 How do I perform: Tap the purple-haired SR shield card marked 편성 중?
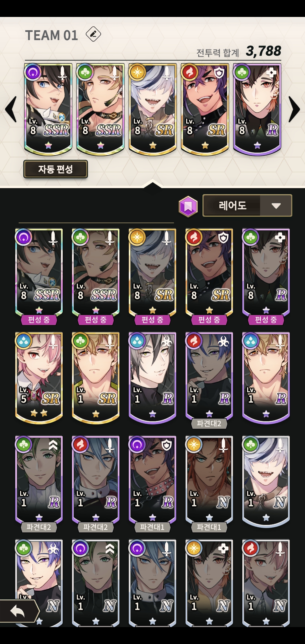click(x=209, y=277)
